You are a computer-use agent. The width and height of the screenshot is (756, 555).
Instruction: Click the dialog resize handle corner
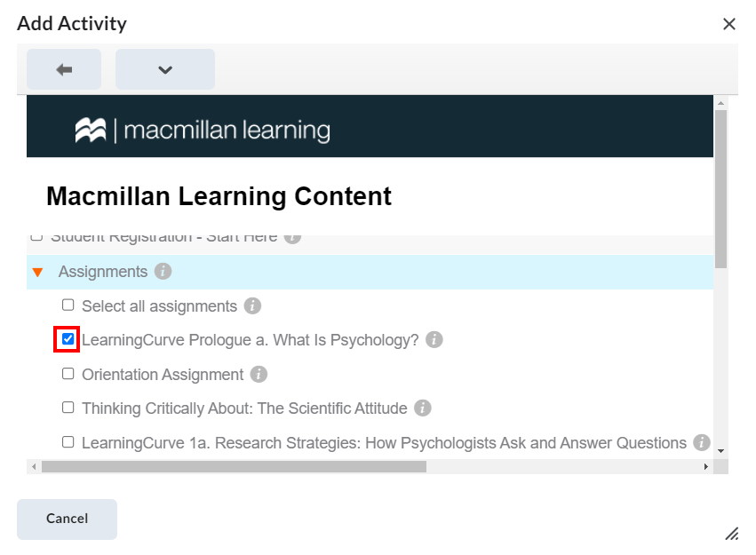click(x=732, y=533)
